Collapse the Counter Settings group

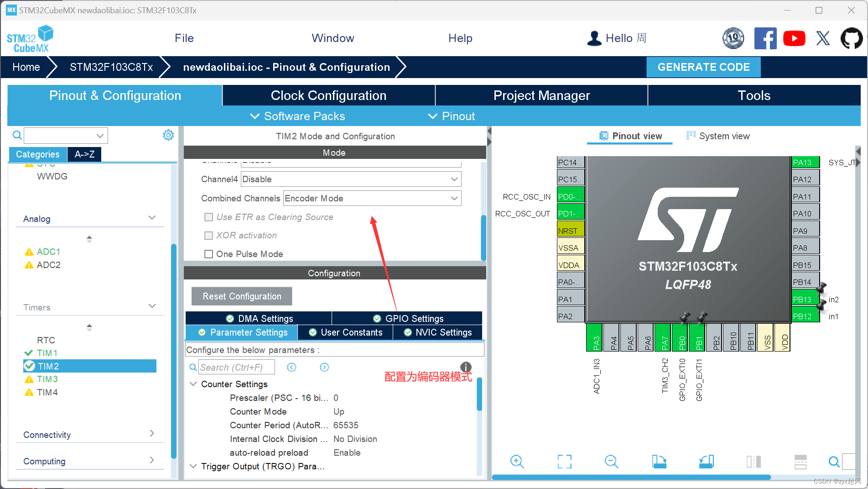(x=193, y=384)
